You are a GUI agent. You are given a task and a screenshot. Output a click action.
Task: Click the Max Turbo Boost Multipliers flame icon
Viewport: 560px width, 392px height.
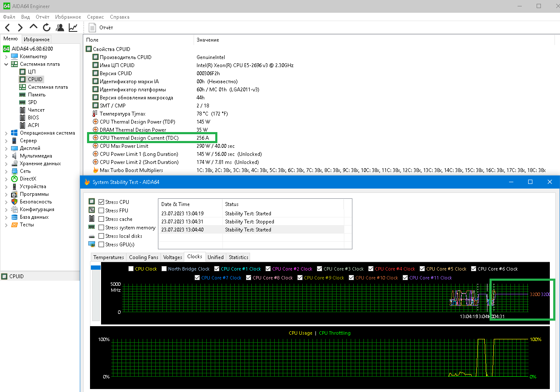(96, 170)
